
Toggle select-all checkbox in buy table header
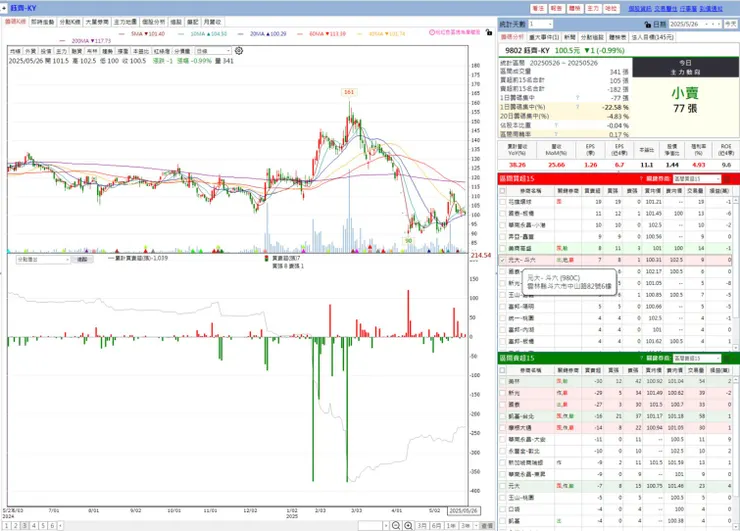503,191
